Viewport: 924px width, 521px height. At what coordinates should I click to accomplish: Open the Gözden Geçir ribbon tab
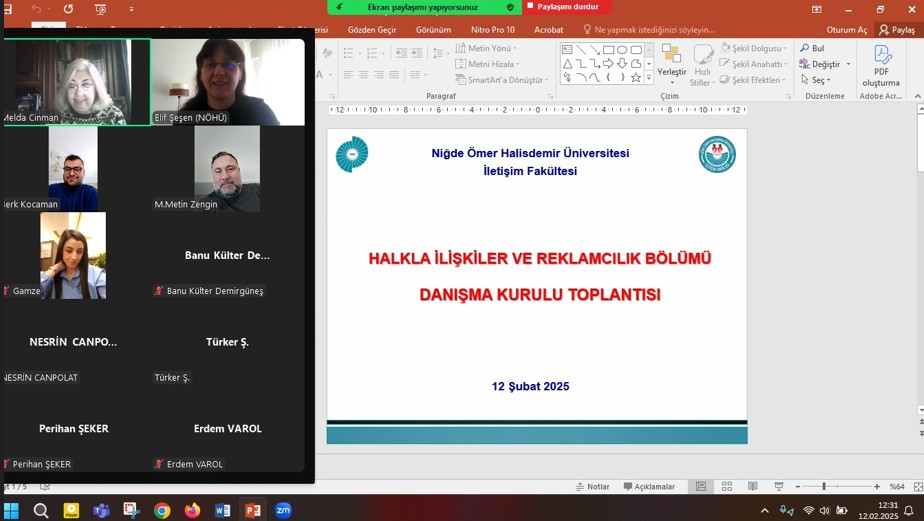371,30
